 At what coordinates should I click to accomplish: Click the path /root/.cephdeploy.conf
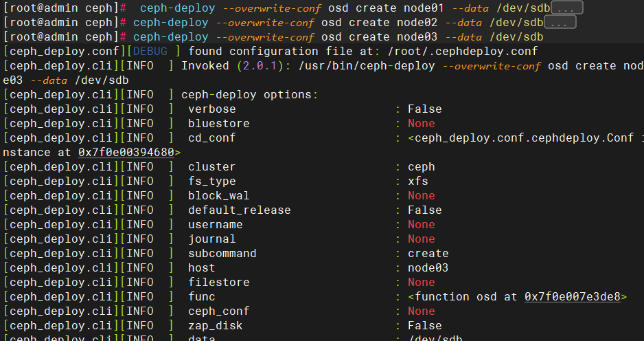pos(463,52)
